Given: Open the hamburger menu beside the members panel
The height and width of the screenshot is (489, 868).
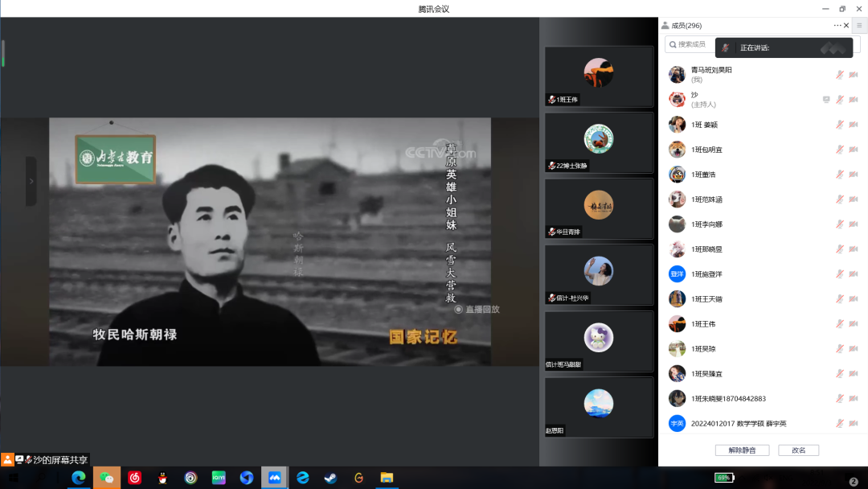Looking at the screenshot, I should (859, 26).
